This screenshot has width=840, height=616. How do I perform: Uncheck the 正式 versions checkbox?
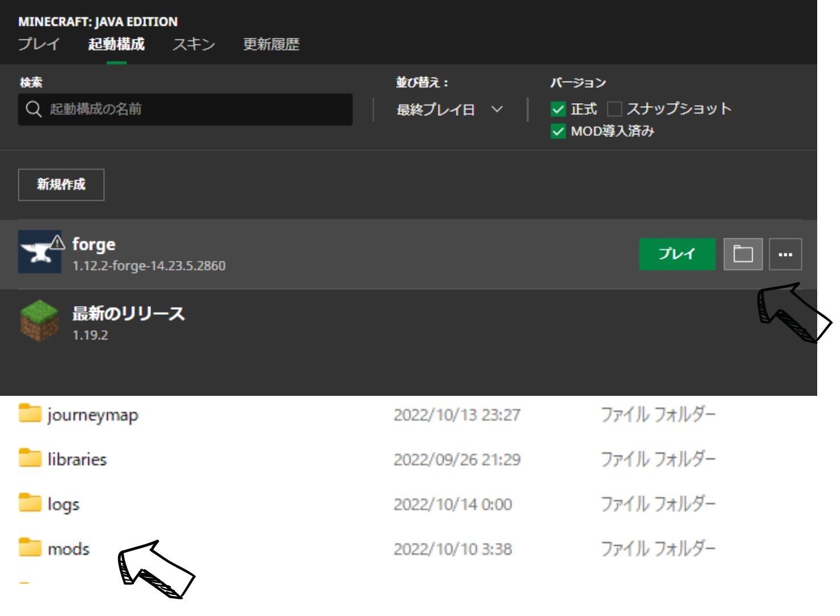558,109
